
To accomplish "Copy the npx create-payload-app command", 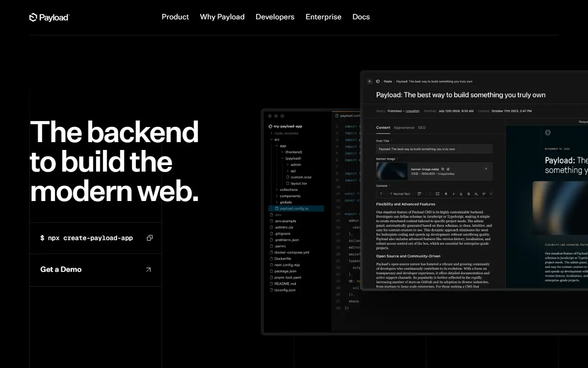I will (x=150, y=238).
